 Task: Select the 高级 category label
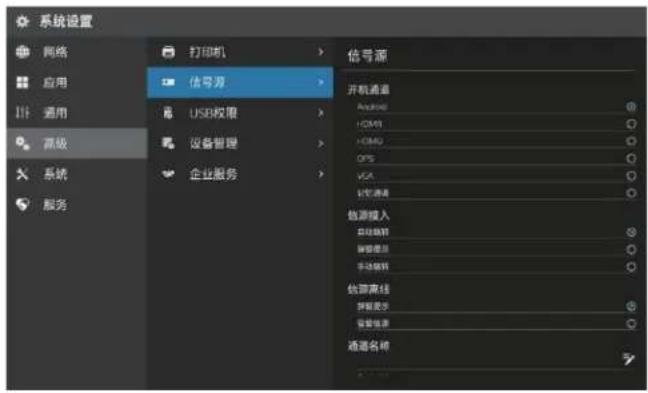click(55, 143)
